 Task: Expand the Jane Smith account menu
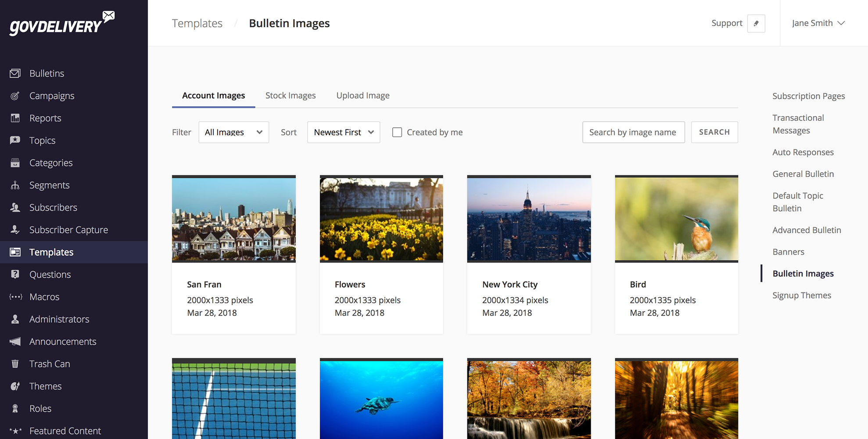coord(818,23)
